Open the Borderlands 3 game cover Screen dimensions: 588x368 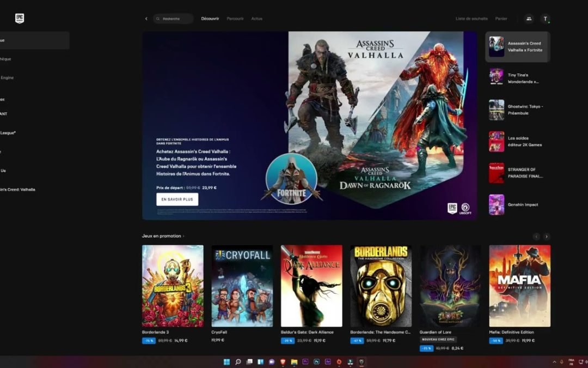(173, 286)
